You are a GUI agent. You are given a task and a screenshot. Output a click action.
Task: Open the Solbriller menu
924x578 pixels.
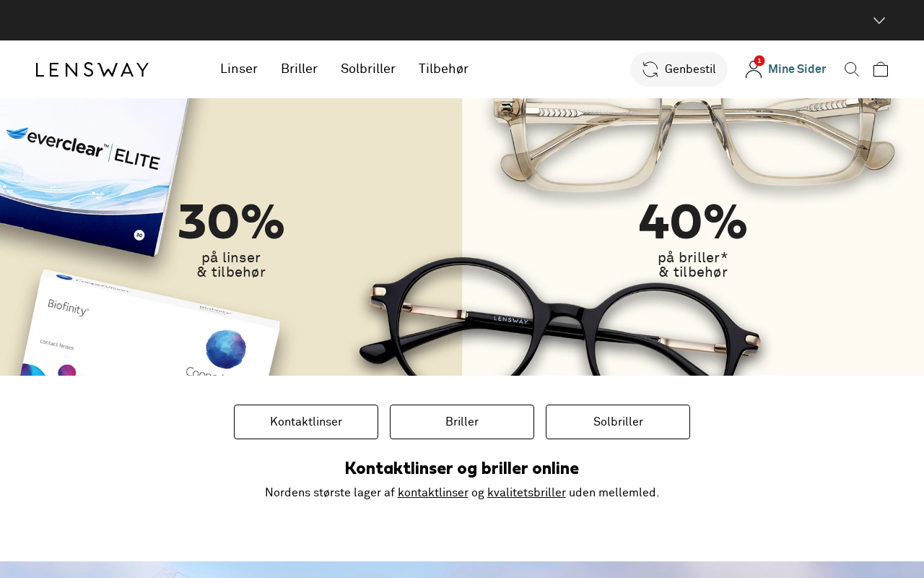coord(368,69)
